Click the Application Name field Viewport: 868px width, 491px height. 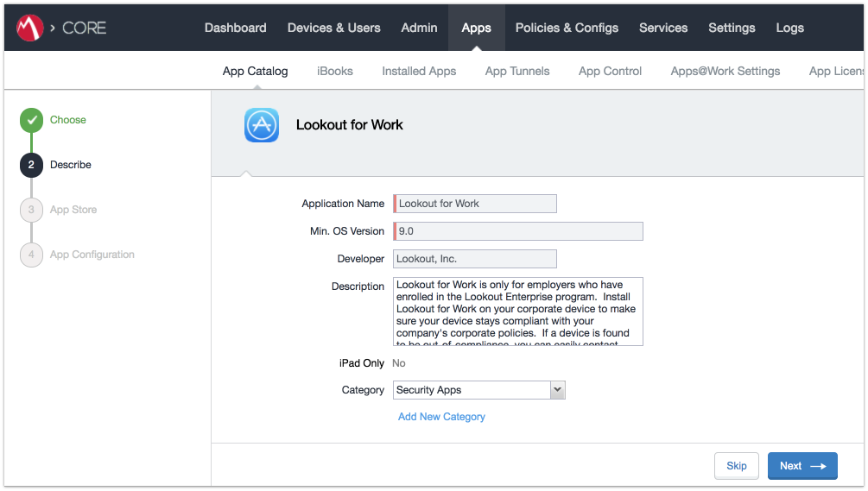click(x=475, y=204)
